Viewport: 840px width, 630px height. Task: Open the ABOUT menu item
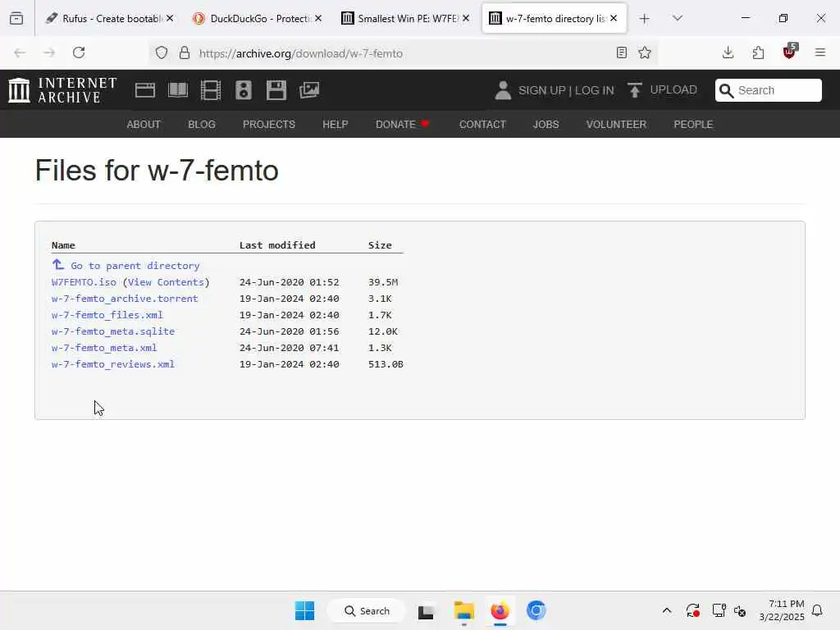tap(144, 125)
